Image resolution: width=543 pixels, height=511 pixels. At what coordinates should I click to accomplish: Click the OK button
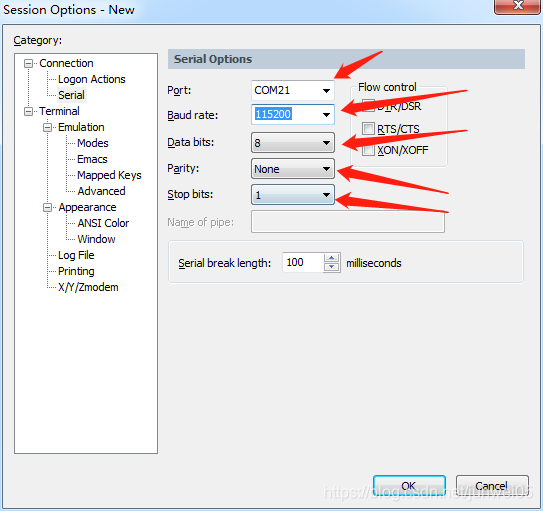click(x=409, y=486)
